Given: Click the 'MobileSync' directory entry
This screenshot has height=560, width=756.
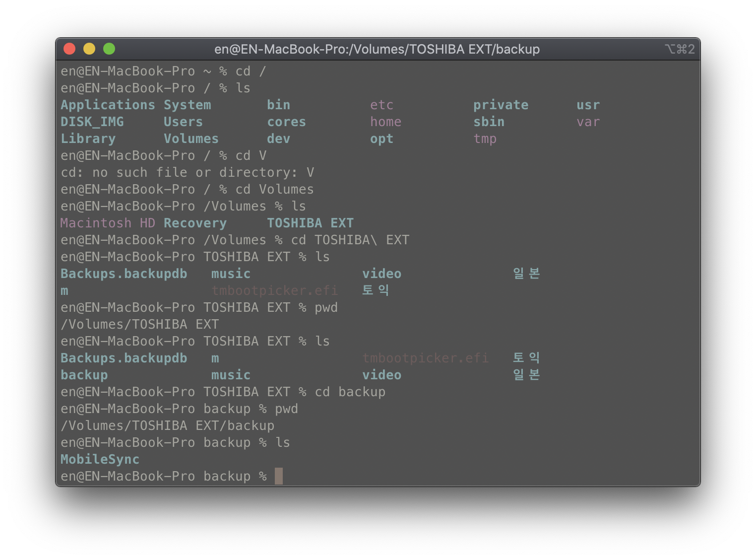Looking at the screenshot, I should tap(100, 460).
